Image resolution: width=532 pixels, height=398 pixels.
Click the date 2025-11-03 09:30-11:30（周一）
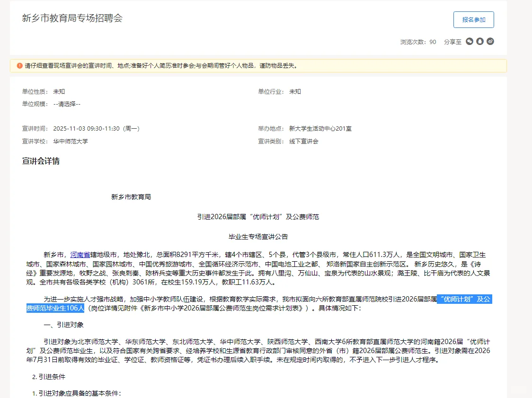tap(97, 129)
